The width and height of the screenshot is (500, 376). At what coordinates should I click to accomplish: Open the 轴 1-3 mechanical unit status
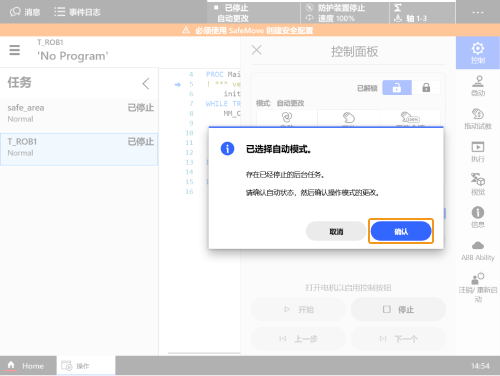point(422,13)
